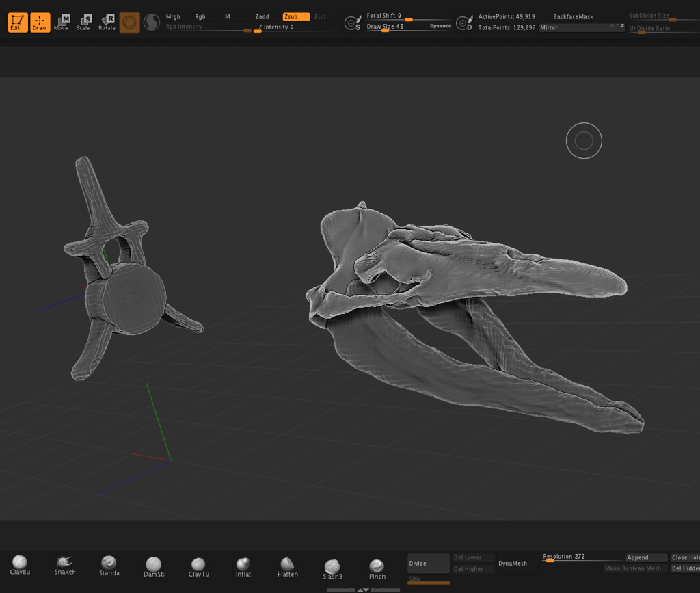Image resolution: width=700 pixels, height=593 pixels.
Task: Select the Inflat brush
Action: coord(243,567)
